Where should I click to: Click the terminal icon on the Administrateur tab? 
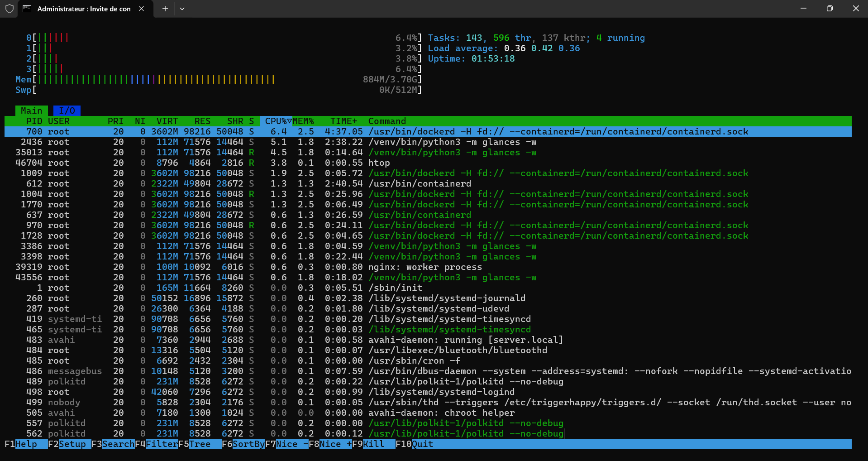(27, 9)
